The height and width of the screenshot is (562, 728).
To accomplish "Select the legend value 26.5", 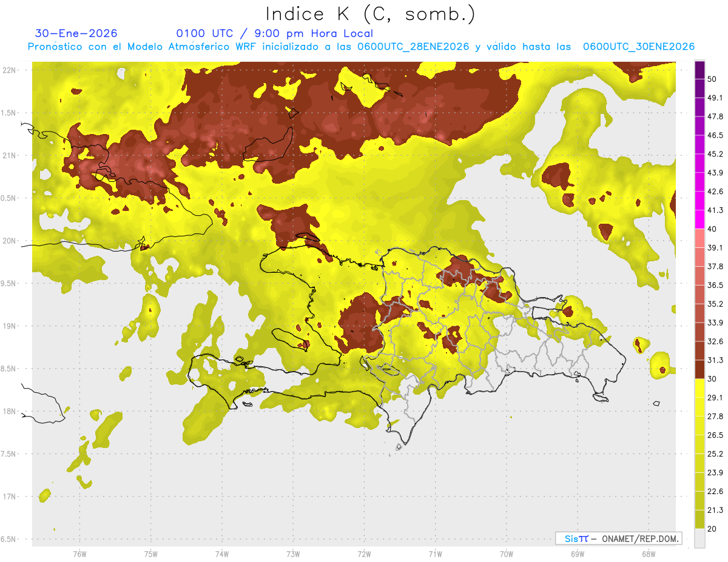I will pos(715,435).
